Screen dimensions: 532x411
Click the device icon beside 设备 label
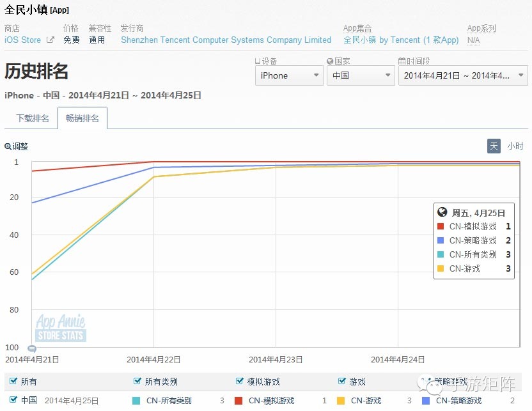point(258,61)
